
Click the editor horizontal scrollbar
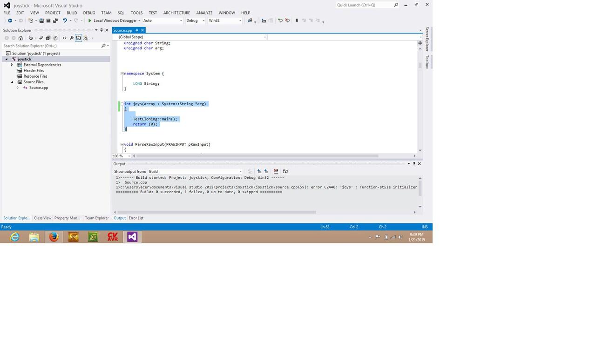[x=257, y=156]
